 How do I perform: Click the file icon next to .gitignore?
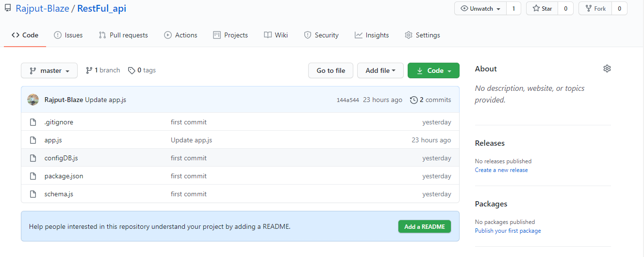(x=33, y=122)
